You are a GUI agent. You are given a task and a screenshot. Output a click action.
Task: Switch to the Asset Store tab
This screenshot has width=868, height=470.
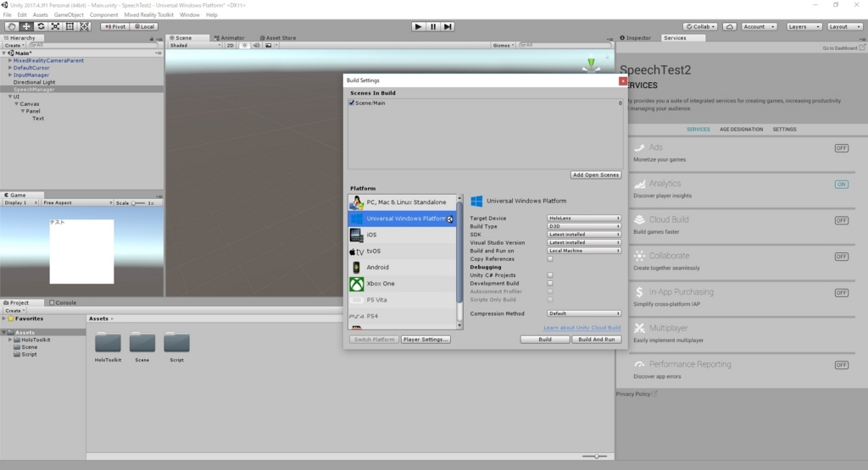coord(278,38)
